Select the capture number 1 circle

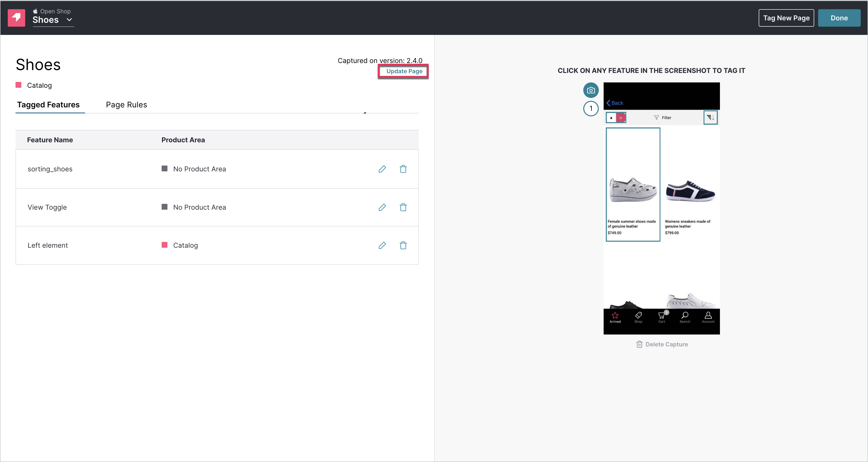click(591, 109)
